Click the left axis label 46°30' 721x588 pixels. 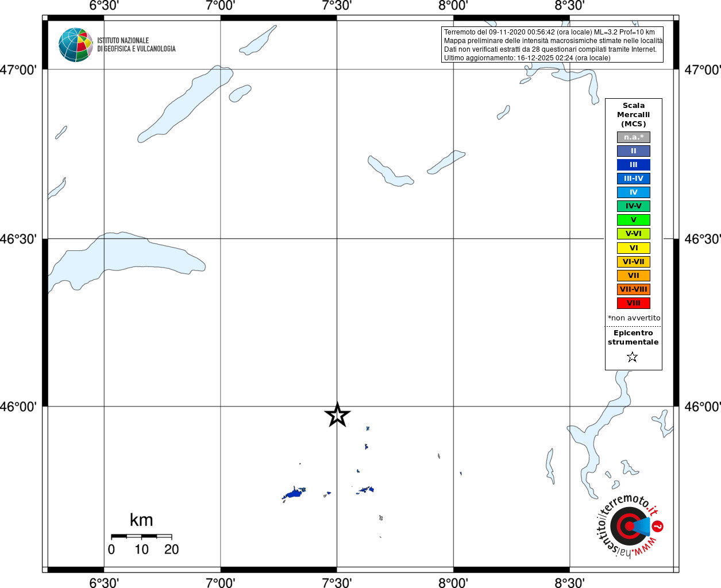point(18,239)
